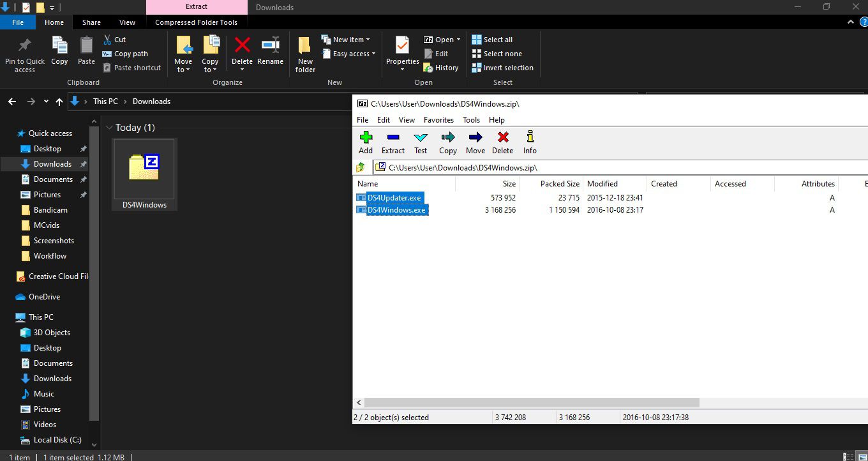
Task: Open the 7-Zip Favorites menu
Action: tap(438, 119)
